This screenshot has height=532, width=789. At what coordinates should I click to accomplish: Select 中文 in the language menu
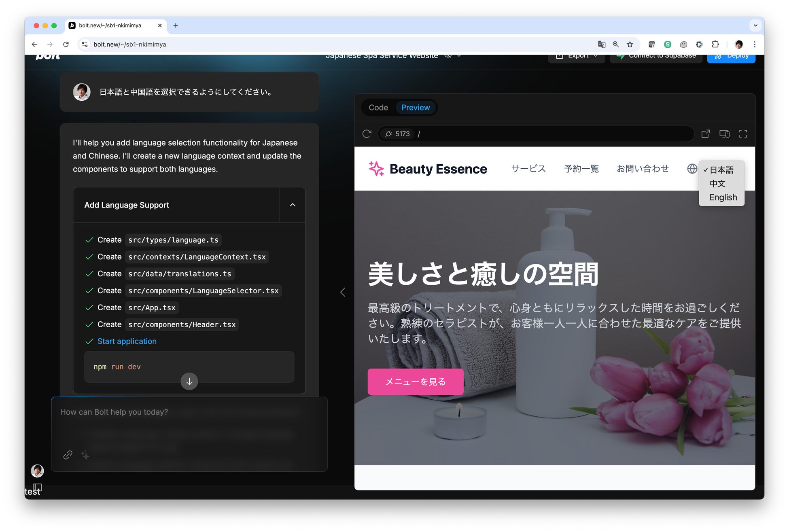(x=717, y=184)
